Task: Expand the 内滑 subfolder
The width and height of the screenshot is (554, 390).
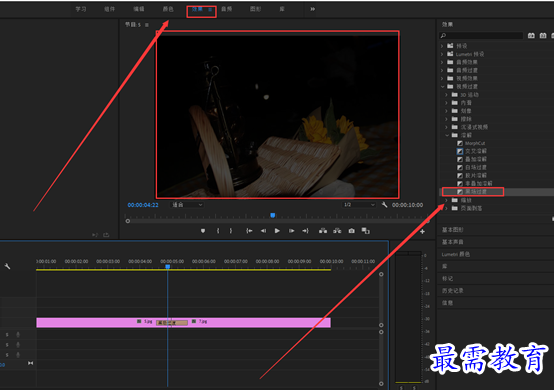Action: click(x=447, y=103)
